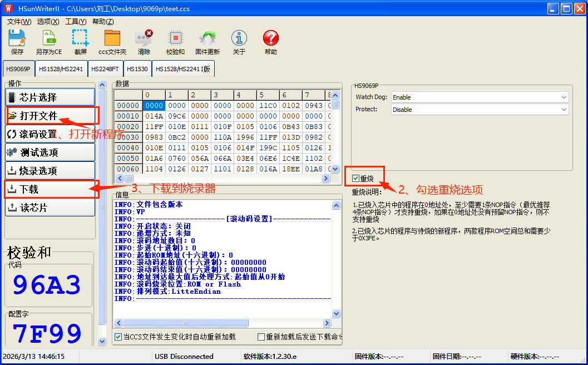
Task: Switch to the HS1528/HS2241 I版 tab
Action: pyautogui.click(x=183, y=69)
